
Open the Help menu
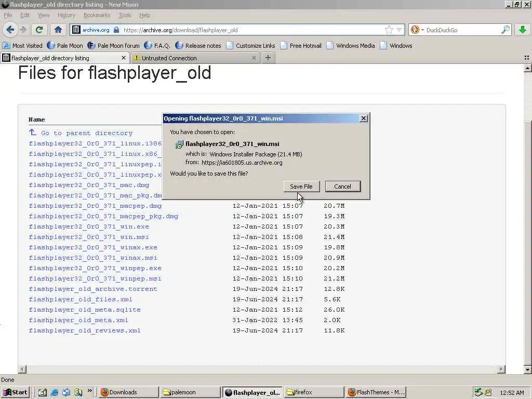144,15
